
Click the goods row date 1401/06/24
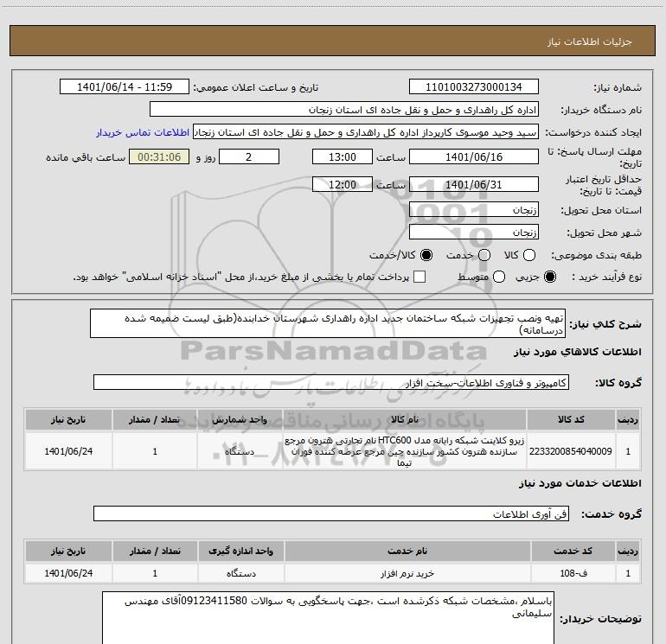tap(68, 451)
